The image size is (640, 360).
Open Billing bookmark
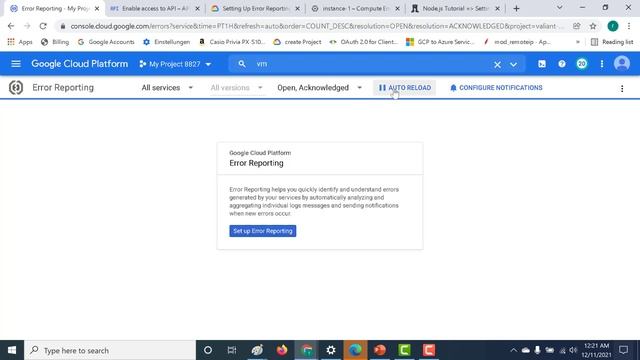tap(55, 42)
